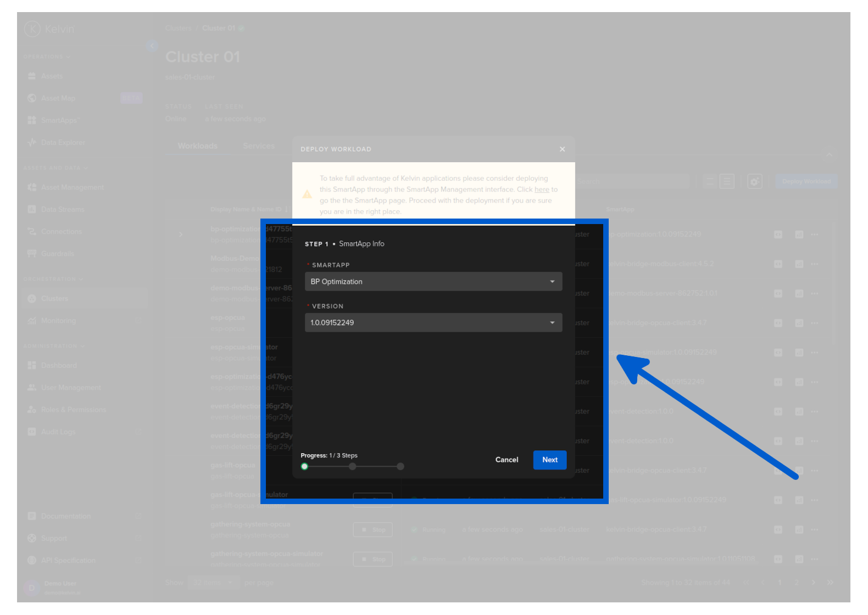Image resolution: width=868 pixels, height=615 pixels.
Task: Open User Management in the sidebar
Action: pos(71,388)
